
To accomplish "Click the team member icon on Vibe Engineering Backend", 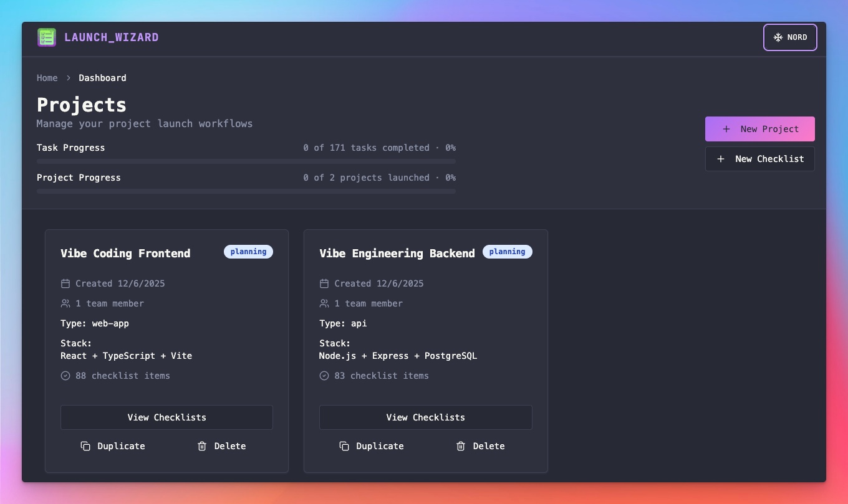I will 324,303.
